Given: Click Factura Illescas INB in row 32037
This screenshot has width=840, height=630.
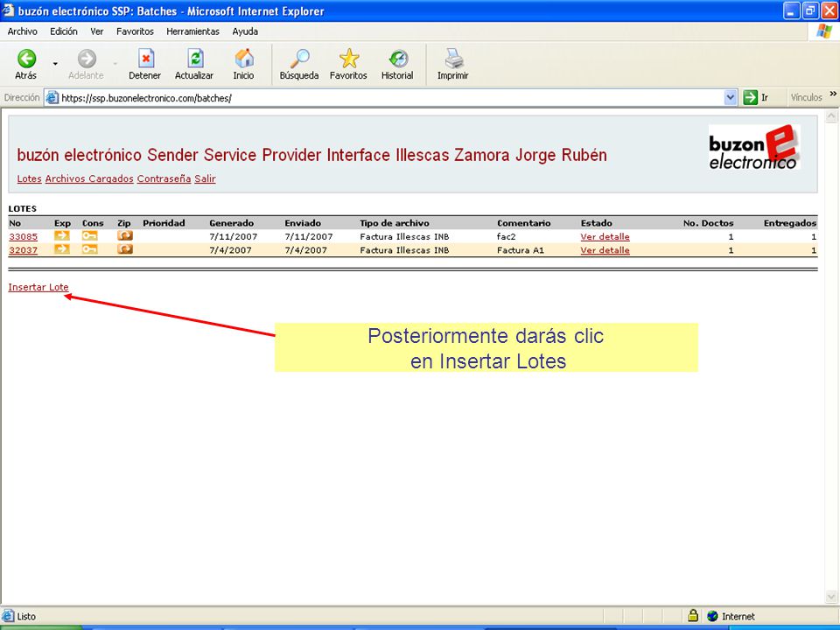Looking at the screenshot, I should 404,250.
